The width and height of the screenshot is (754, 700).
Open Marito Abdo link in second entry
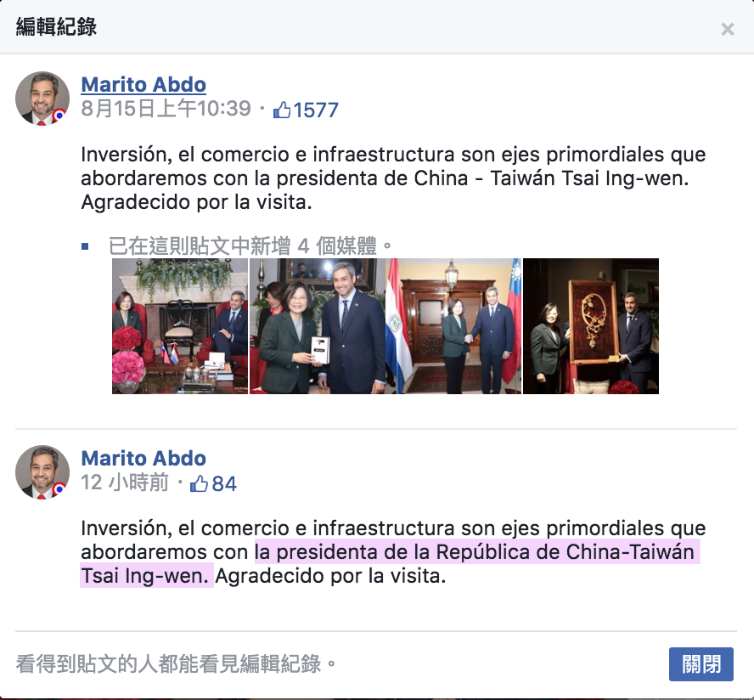tap(143, 459)
